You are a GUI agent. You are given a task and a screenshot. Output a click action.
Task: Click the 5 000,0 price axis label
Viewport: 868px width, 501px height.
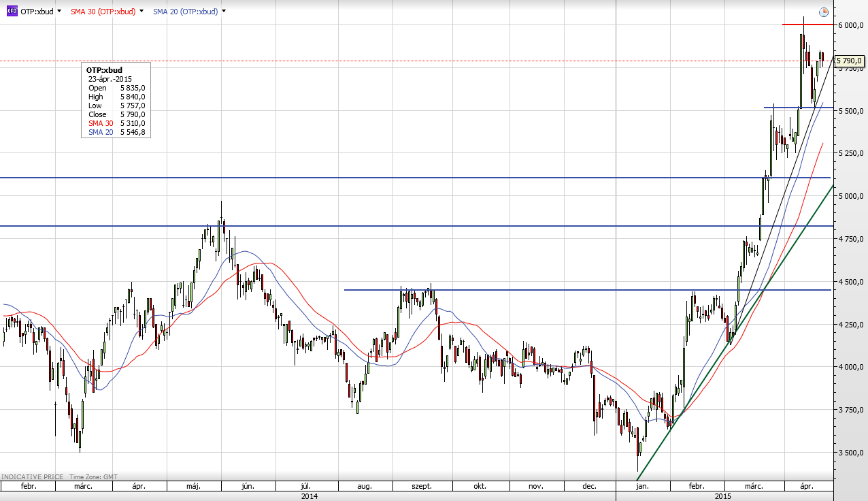tap(850, 196)
